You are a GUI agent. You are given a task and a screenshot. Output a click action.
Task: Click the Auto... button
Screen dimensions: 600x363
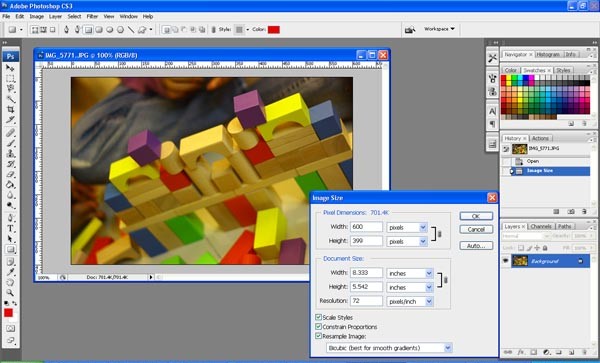[476, 246]
